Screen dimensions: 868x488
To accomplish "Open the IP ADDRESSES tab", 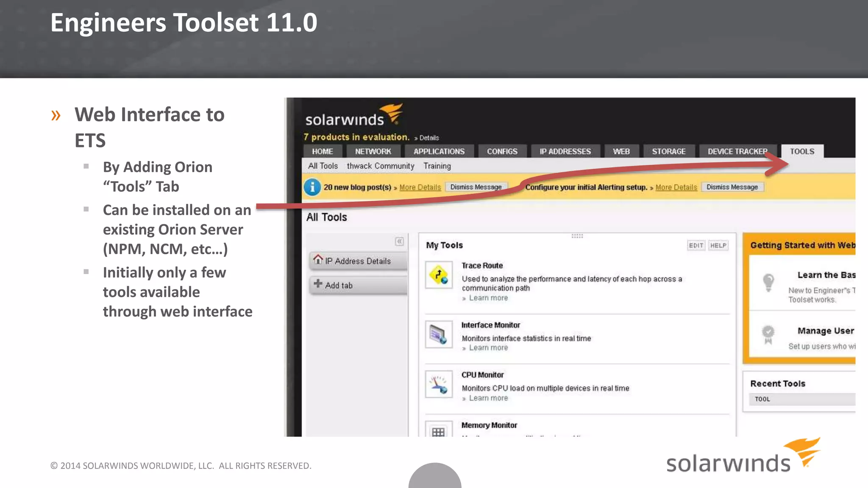I will [565, 151].
